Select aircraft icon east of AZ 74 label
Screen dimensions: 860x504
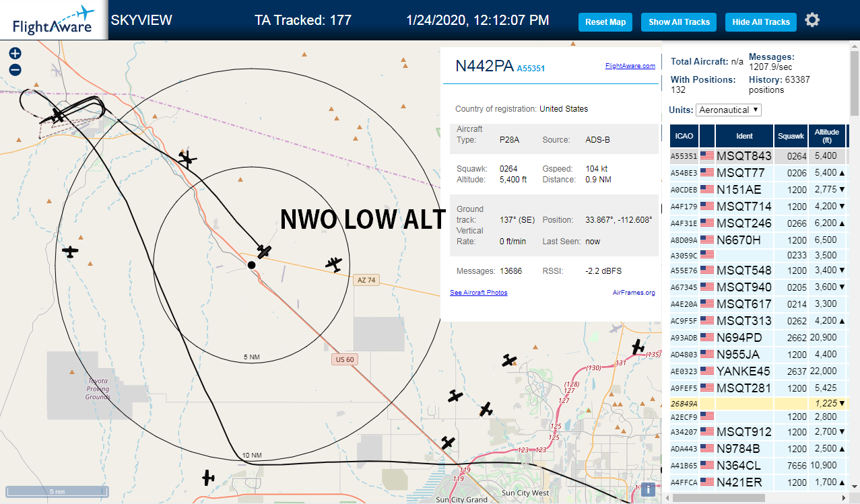coord(333,264)
